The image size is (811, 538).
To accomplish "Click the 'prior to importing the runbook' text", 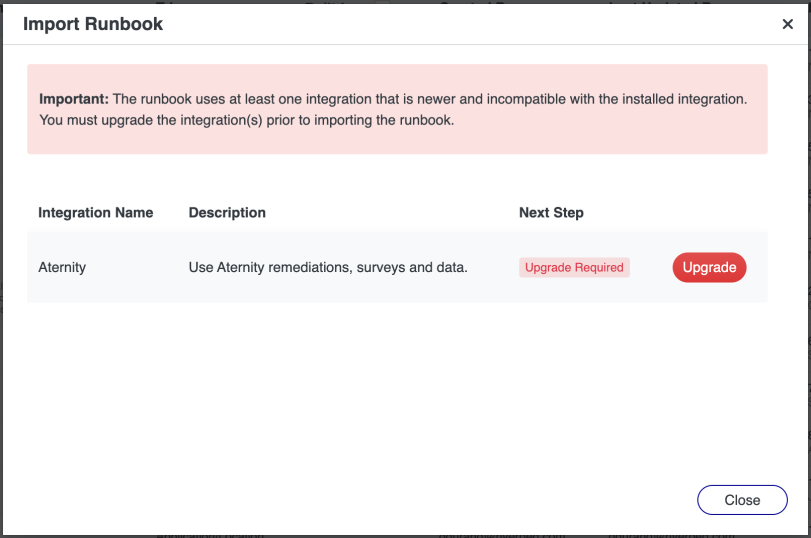I will coord(360,120).
